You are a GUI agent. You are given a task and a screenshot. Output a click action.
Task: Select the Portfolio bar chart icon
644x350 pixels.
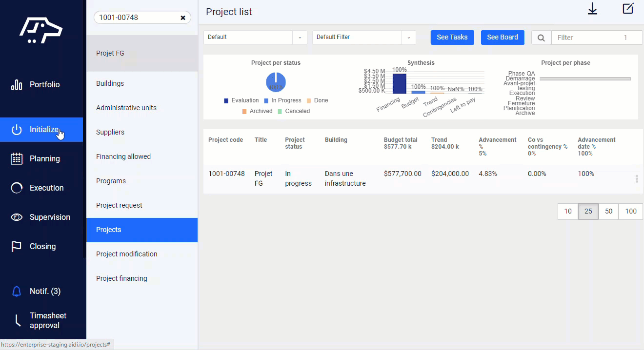click(16, 84)
